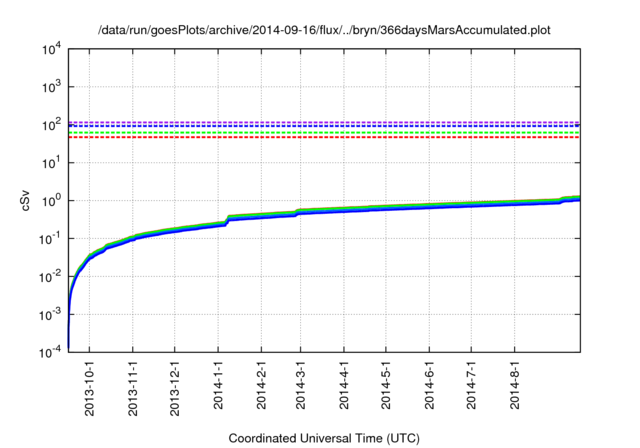Click the 2014-8-1 date label
This screenshot has width=640, height=448.
coord(515,385)
